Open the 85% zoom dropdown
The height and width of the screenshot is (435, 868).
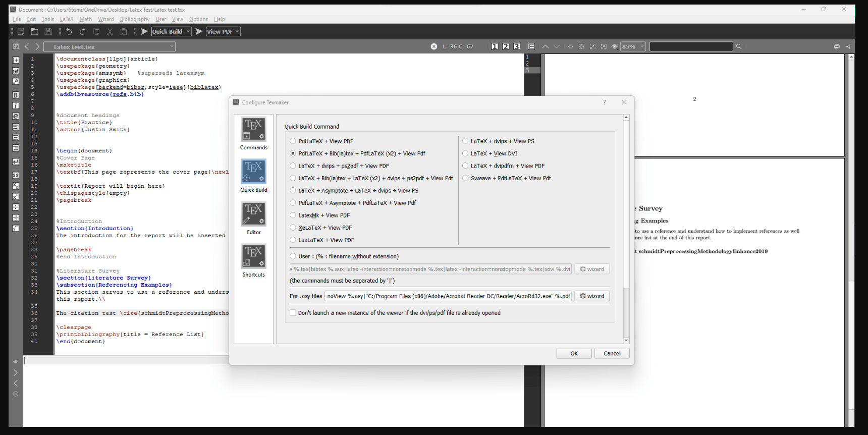pos(633,46)
